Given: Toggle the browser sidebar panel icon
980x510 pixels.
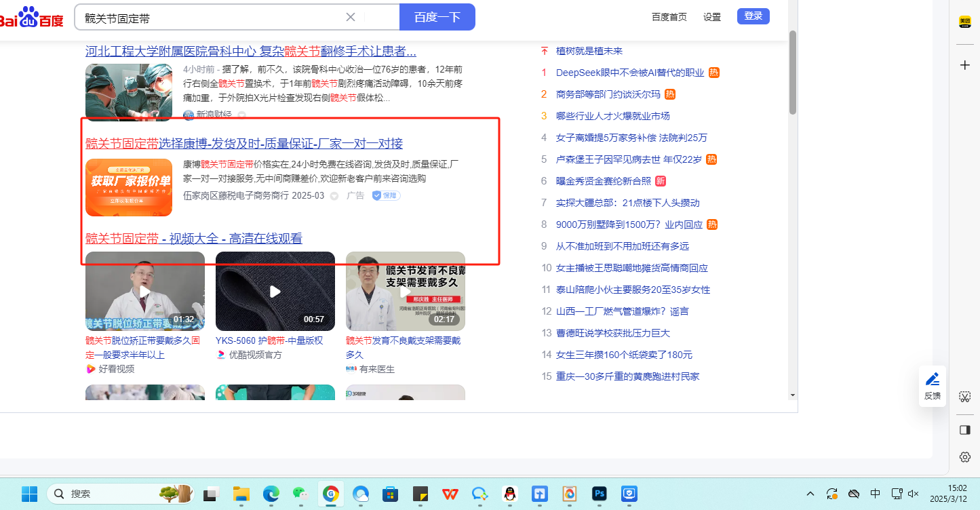Looking at the screenshot, I should (965, 430).
